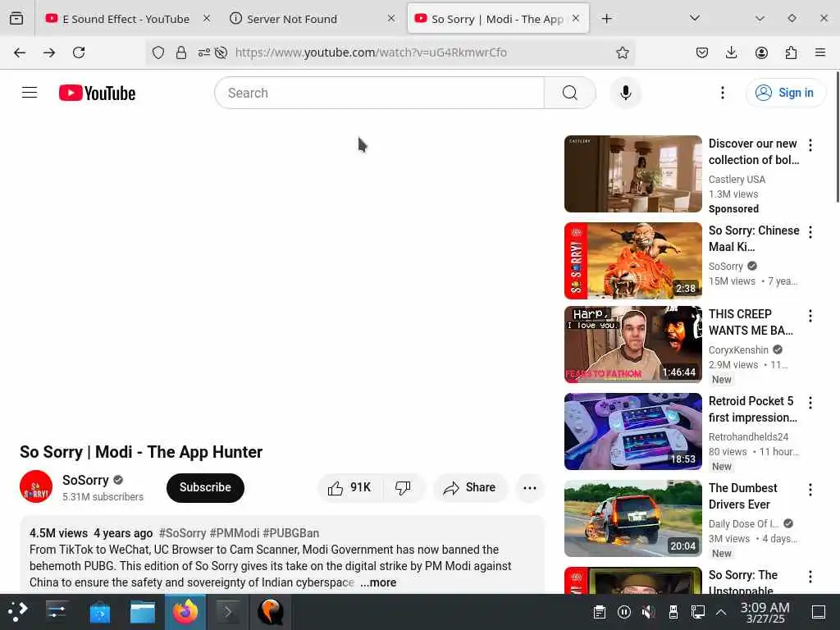The width and height of the screenshot is (840, 630).
Task: Open options for Retroid Pocket 5 video
Action: (x=810, y=403)
